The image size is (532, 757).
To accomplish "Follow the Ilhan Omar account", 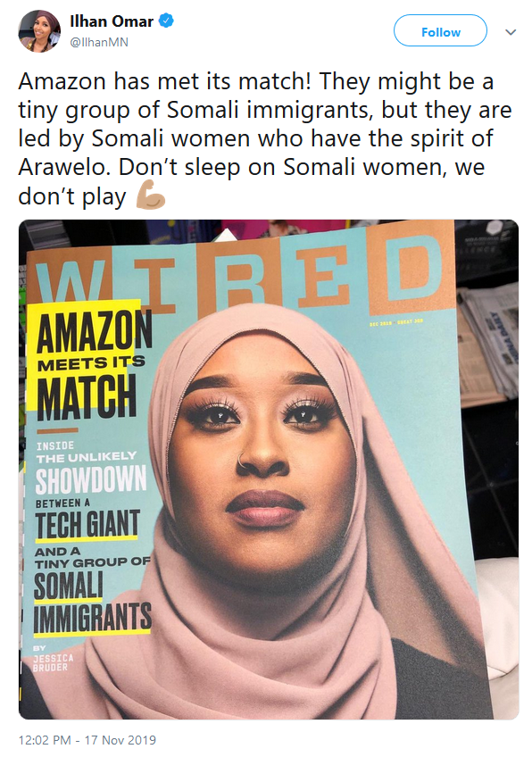I will click(440, 30).
